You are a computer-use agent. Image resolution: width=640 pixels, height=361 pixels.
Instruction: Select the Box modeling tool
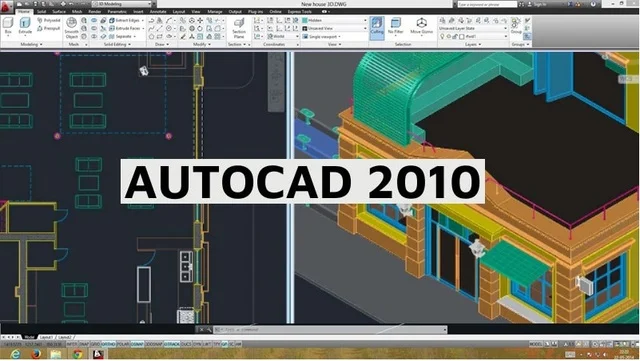pos(8,27)
